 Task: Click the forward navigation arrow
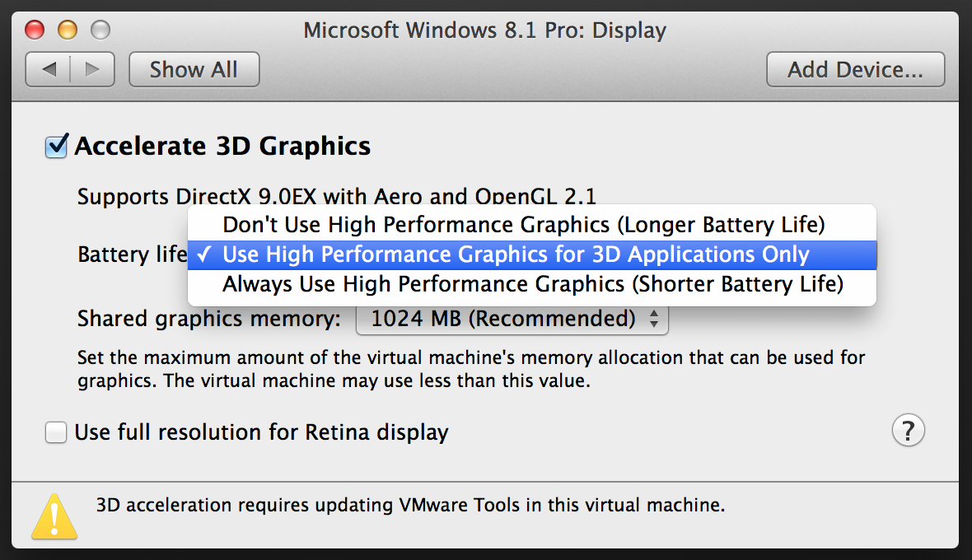pyautogui.click(x=93, y=70)
